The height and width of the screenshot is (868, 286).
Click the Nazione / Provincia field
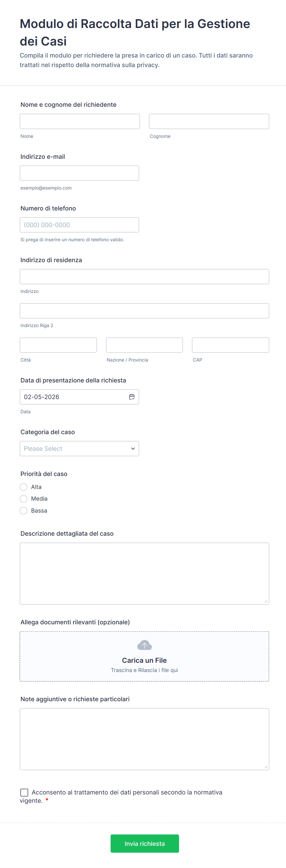(144, 345)
